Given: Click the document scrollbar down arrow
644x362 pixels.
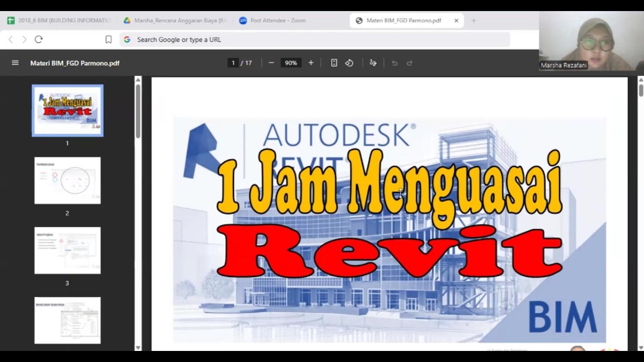Looking at the screenshot, I should [x=640, y=347].
